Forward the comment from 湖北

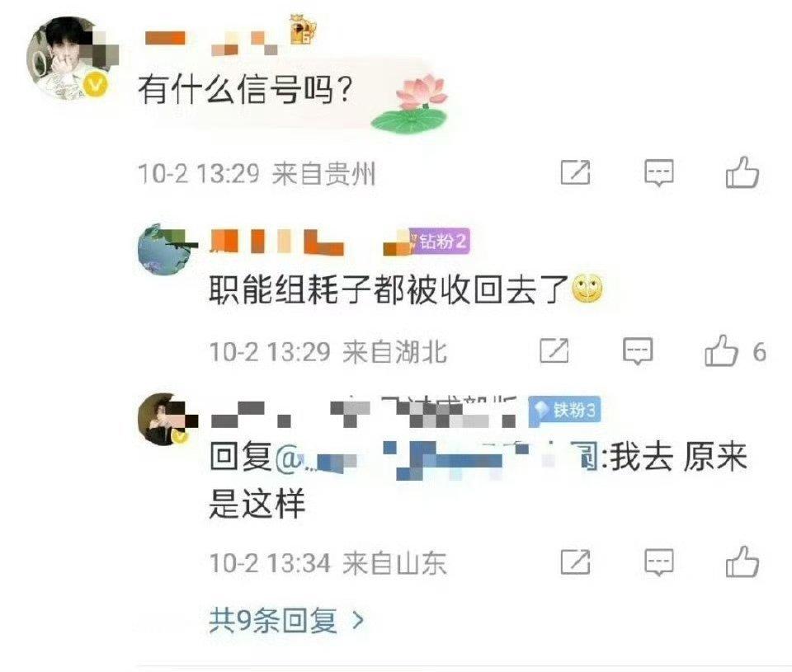(x=554, y=351)
